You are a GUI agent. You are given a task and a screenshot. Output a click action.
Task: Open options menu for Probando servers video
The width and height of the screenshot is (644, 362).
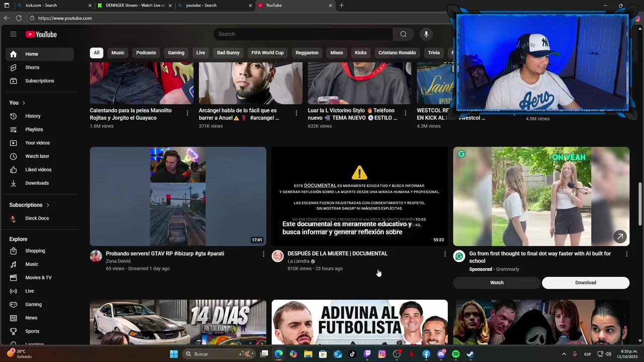tap(263, 254)
